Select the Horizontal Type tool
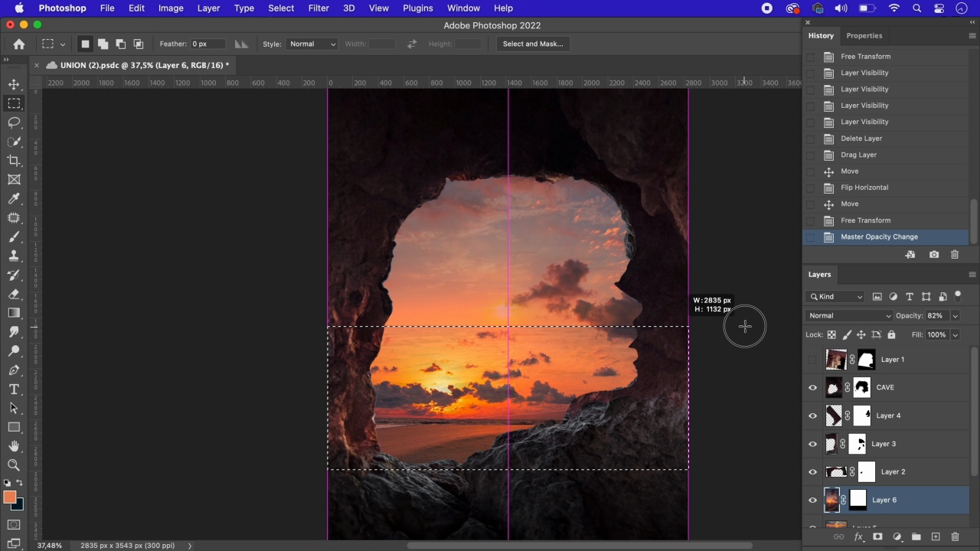The width and height of the screenshot is (980, 551). click(x=14, y=390)
